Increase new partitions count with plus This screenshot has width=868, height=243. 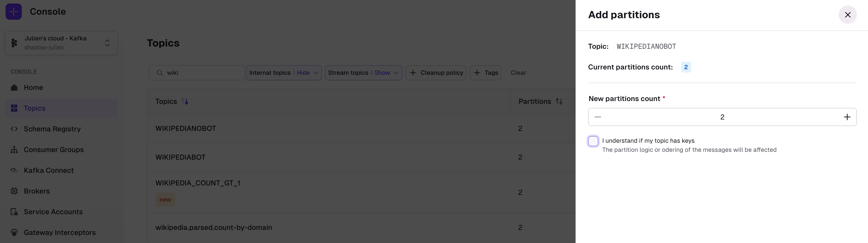click(847, 117)
